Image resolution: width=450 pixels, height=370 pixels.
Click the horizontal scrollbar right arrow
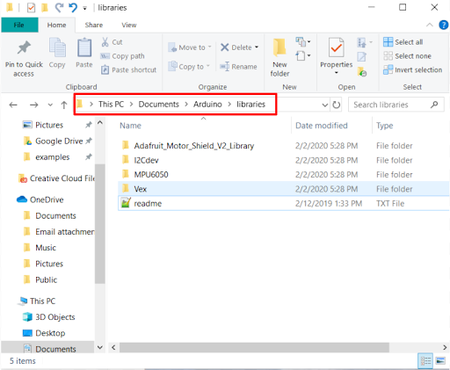click(x=445, y=348)
